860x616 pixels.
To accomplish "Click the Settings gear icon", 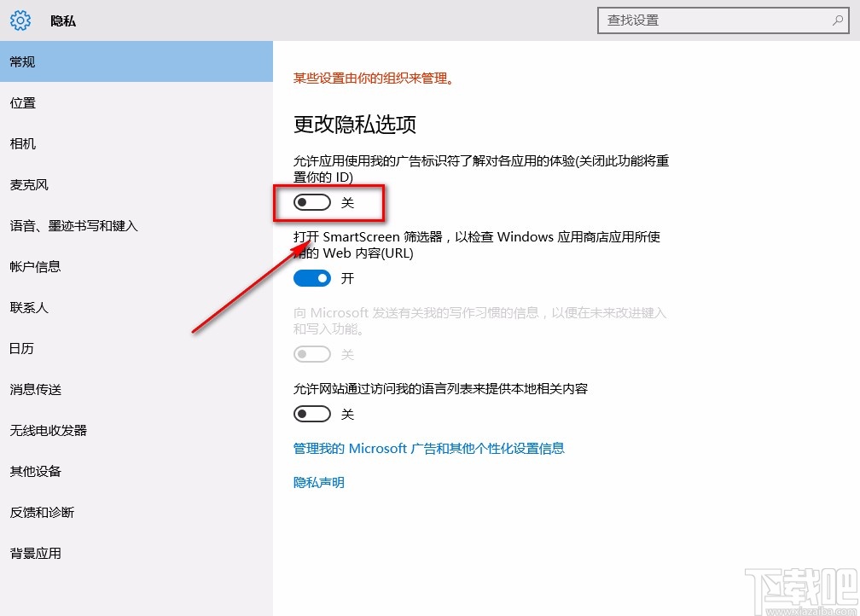I will point(20,20).
